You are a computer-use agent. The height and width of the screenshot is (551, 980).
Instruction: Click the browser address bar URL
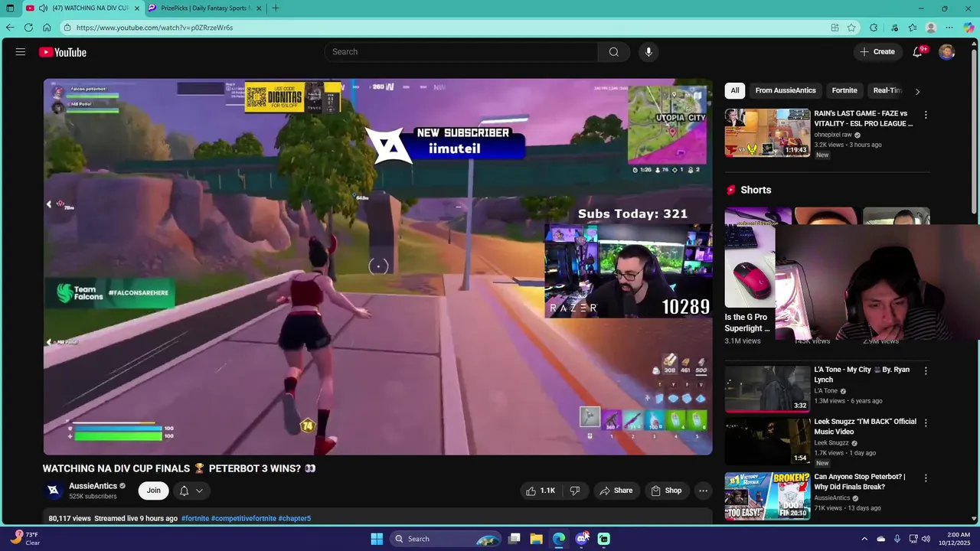pyautogui.click(x=155, y=28)
